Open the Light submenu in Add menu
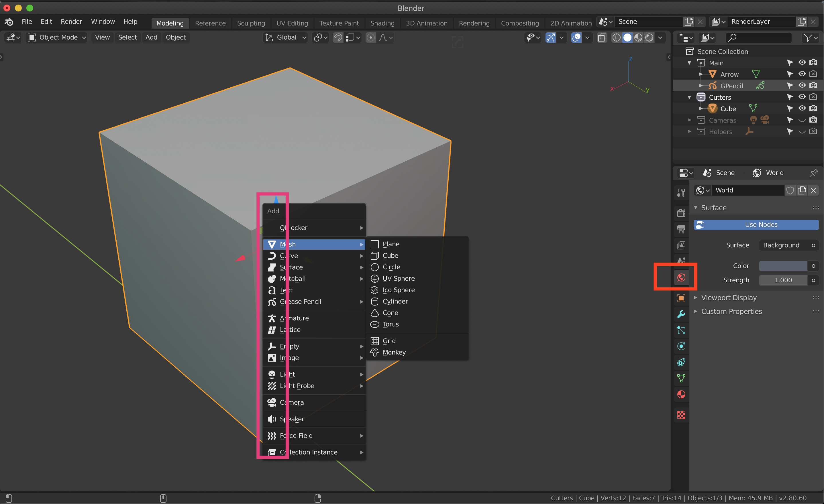This screenshot has width=824, height=504. pos(314,374)
